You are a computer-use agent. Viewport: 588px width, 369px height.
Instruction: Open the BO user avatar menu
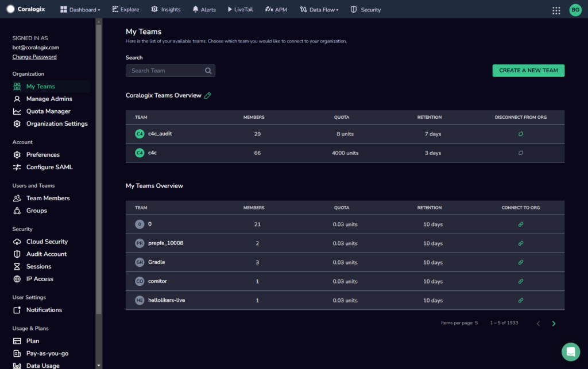575,10
